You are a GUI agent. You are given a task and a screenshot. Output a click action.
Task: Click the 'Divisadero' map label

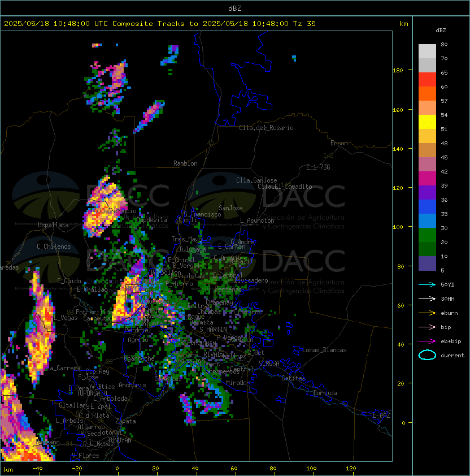point(251,280)
